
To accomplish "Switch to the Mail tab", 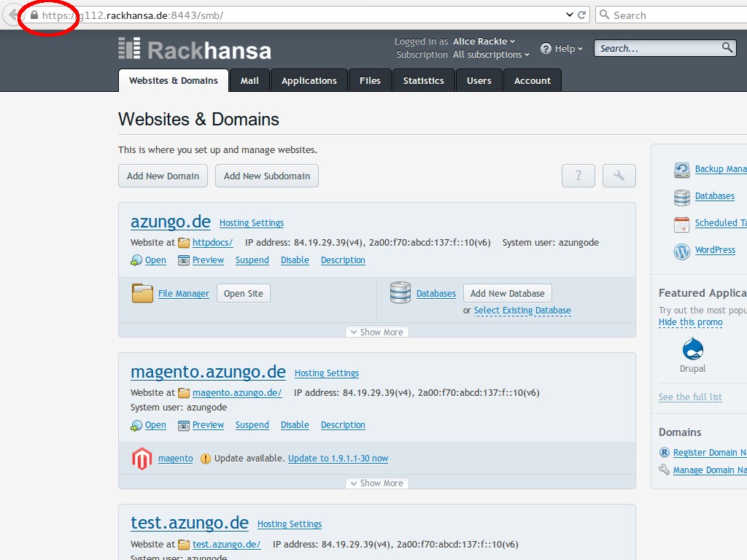I will pyautogui.click(x=249, y=80).
